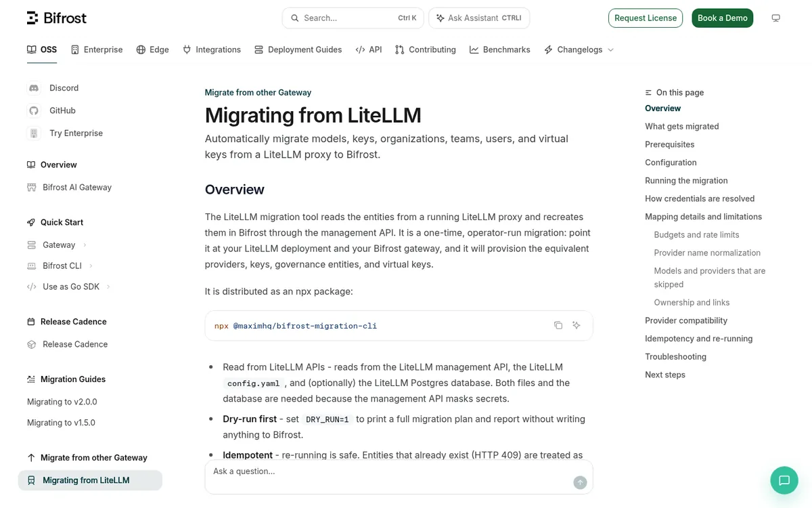Open the Benchmarks tab
Image resolution: width=812 pixels, height=508 pixels.
coord(500,50)
